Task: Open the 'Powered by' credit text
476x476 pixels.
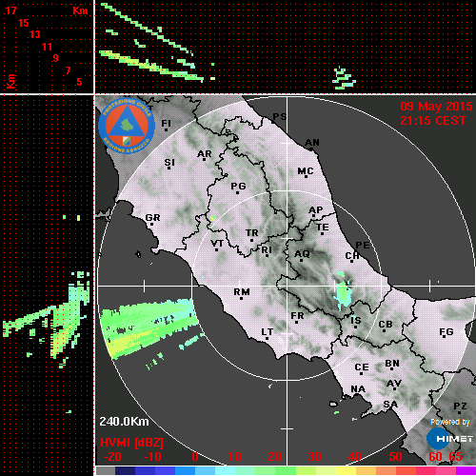Action: coord(449,422)
